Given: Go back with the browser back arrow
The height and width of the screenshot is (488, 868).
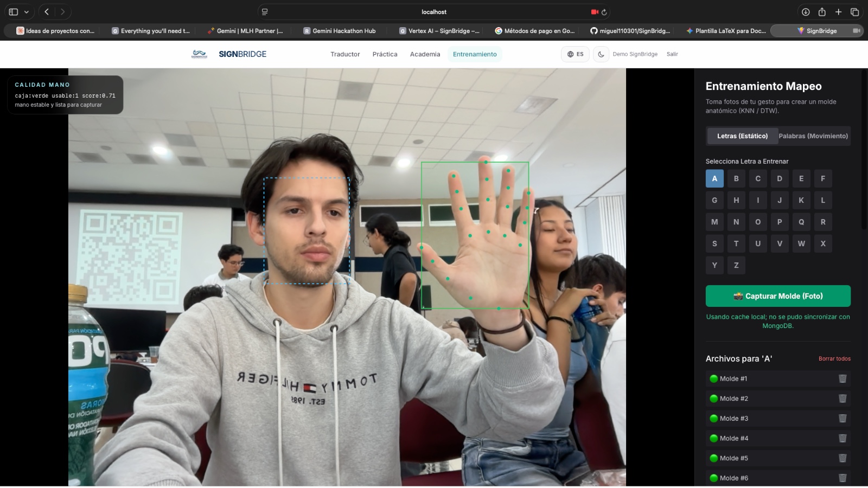Looking at the screenshot, I should 47,12.
